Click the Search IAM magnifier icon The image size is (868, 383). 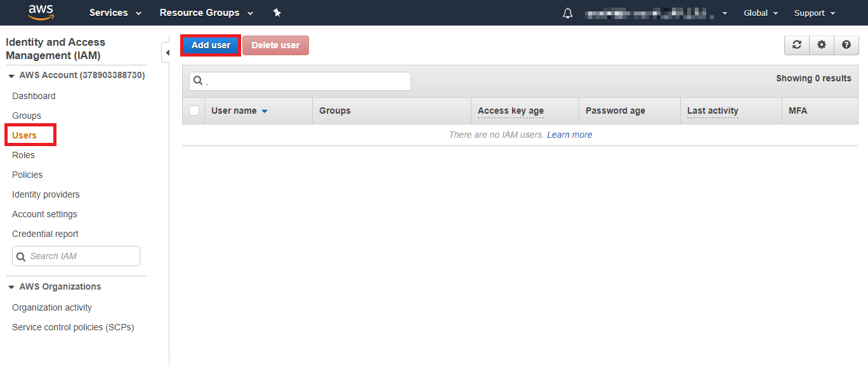click(x=21, y=257)
